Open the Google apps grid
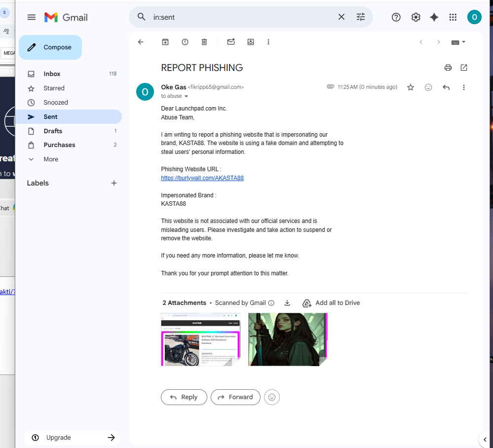The image size is (493, 448). (453, 17)
